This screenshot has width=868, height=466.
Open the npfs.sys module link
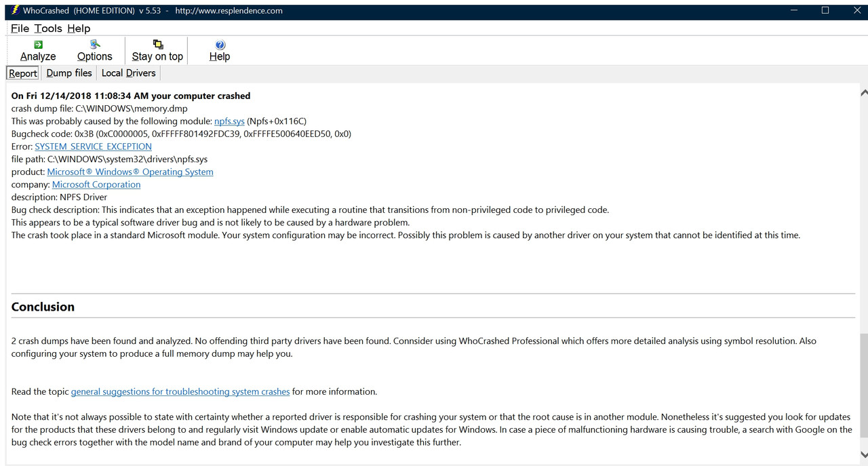click(x=229, y=121)
